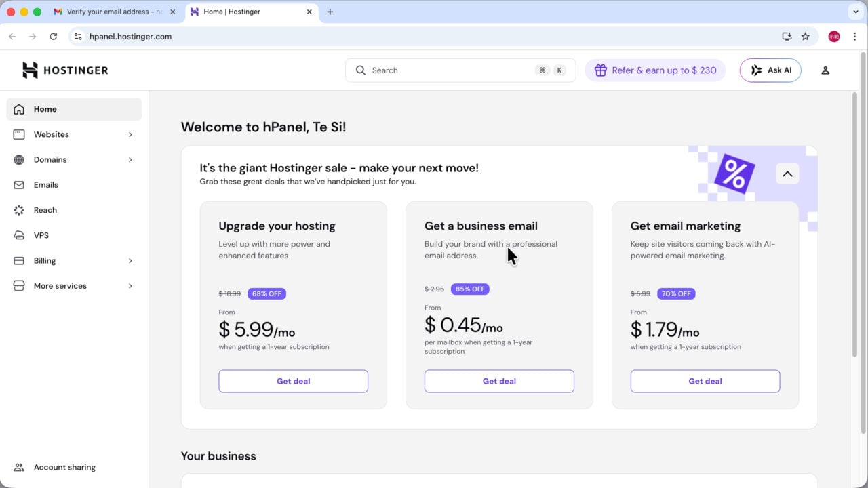Expand the More services chevron
The height and width of the screenshot is (488, 868).
click(130, 286)
